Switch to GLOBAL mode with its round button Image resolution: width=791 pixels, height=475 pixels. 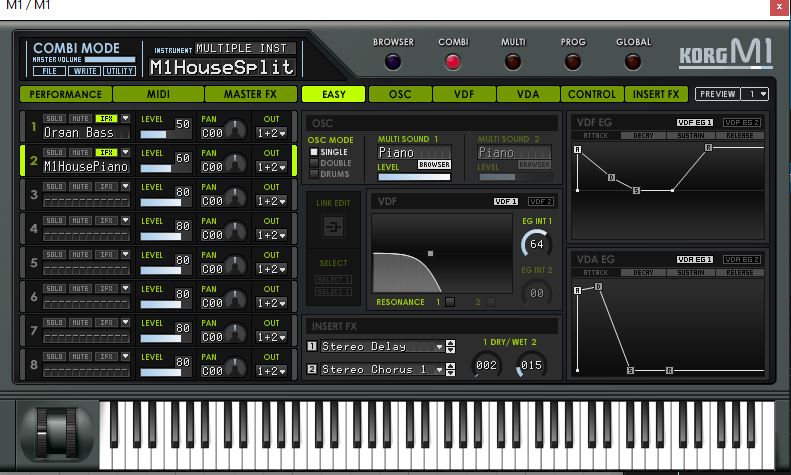[633, 62]
